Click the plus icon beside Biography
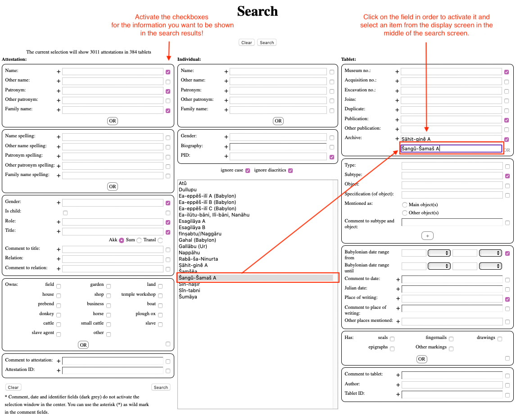The image size is (516, 420). point(226,147)
